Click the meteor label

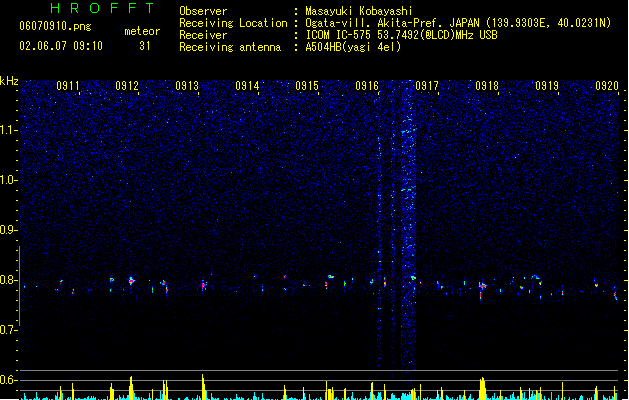point(142,31)
